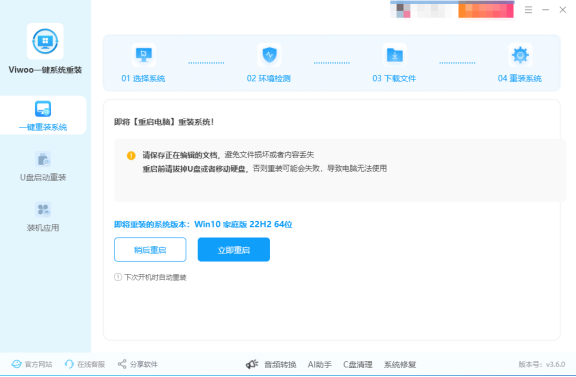The height and width of the screenshot is (377, 576).
Task: Click the 03 下载文件 step label
Action: (x=394, y=78)
